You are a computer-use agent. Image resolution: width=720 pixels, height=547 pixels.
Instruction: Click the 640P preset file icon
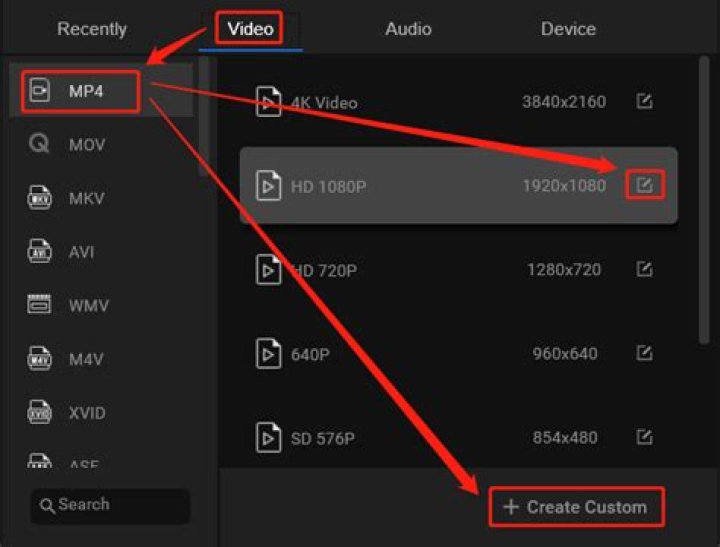pyautogui.click(x=268, y=354)
